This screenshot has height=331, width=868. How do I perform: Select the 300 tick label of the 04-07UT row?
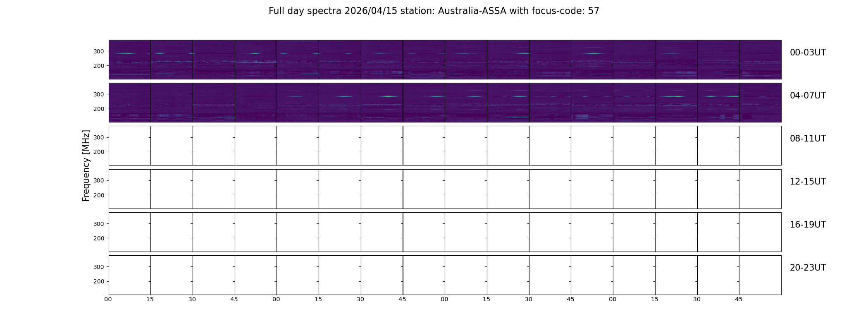coord(99,94)
